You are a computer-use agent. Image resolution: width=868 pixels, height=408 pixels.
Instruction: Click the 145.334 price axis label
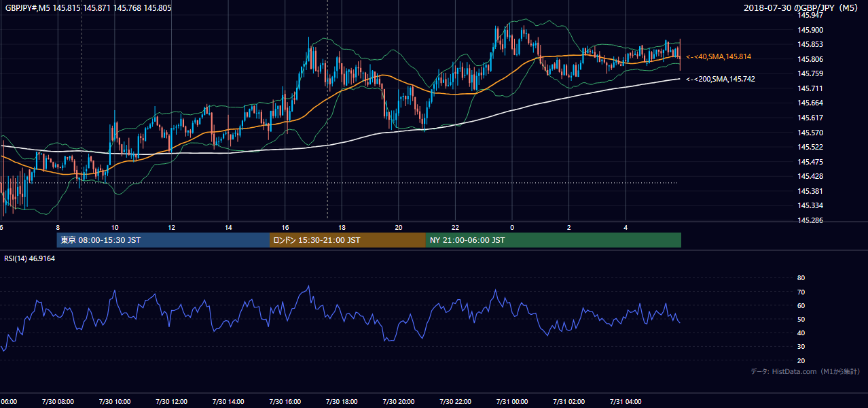(810, 205)
